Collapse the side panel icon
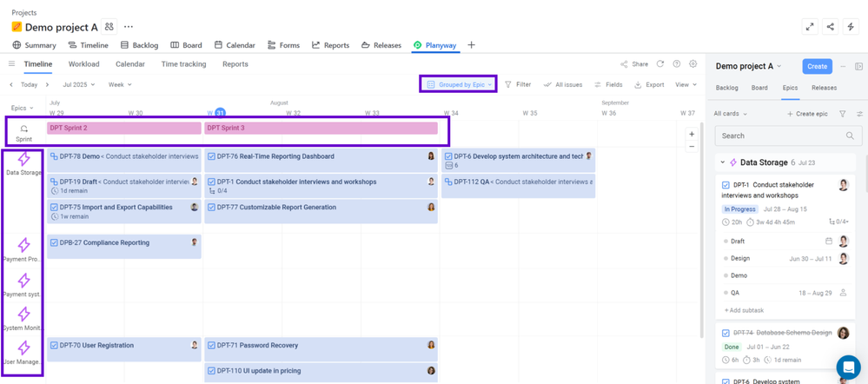 858,66
